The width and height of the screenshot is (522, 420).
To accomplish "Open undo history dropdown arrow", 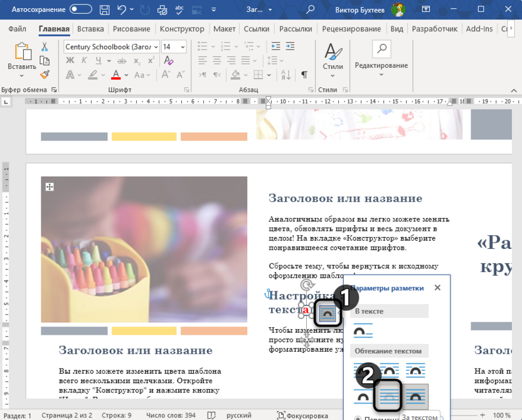I will pyautogui.click(x=132, y=9).
